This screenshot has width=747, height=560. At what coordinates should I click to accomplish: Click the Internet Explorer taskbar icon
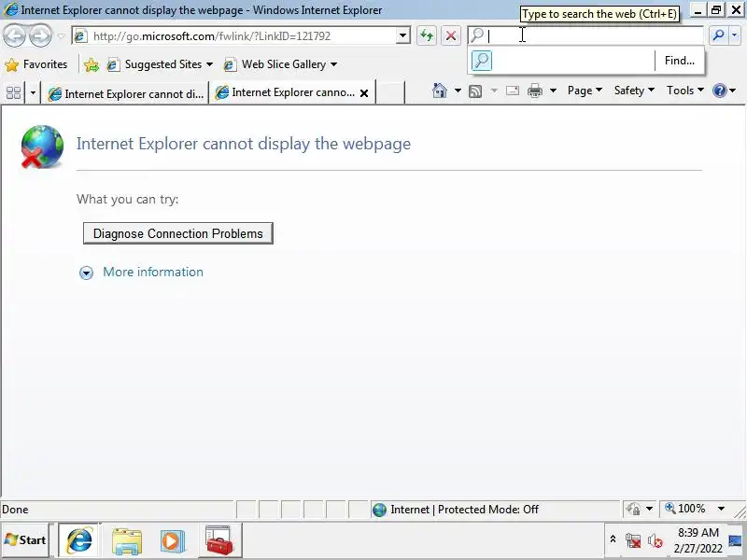79,540
